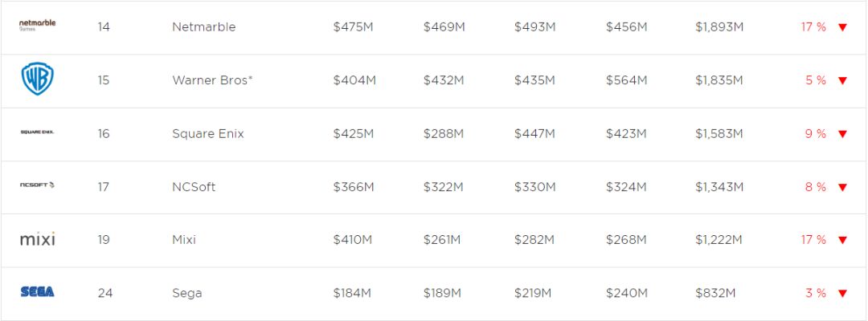
Task: Click red down arrow in Warner Bros row
Action: [842, 80]
